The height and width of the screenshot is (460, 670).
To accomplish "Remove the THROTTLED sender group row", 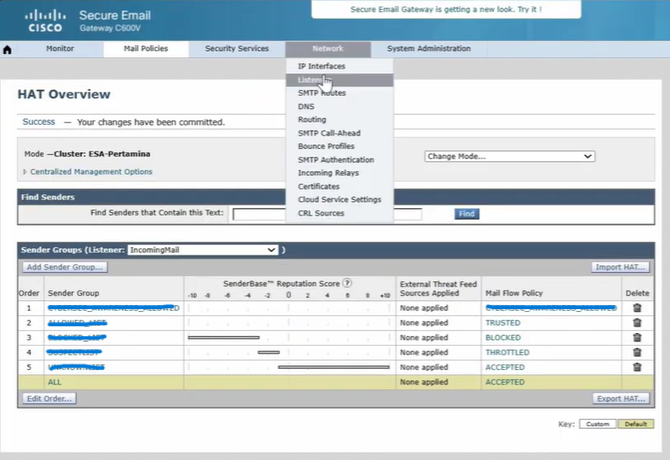I will [637, 353].
